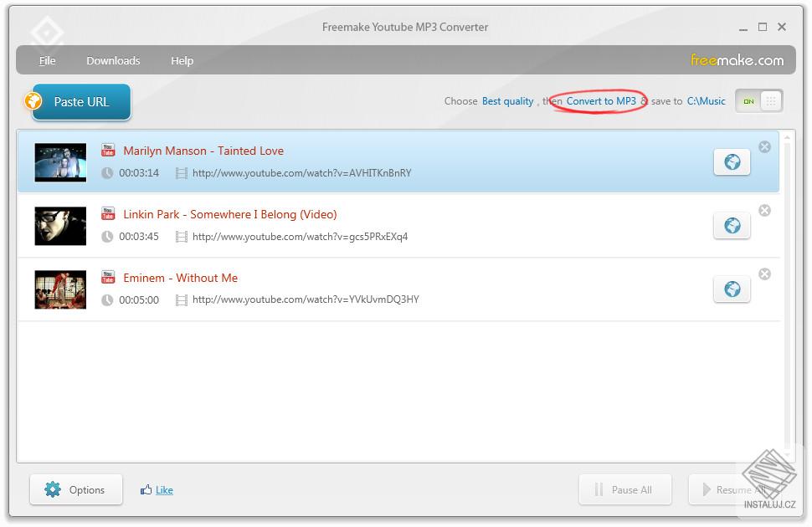Open the Best quality selector
Screen dimensions: 812x527
pyautogui.click(x=507, y=100)
